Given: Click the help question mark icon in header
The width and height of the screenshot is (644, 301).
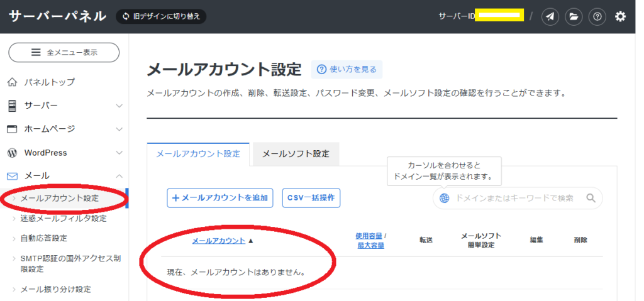Looking at the screenshot, I should (597, 16).
